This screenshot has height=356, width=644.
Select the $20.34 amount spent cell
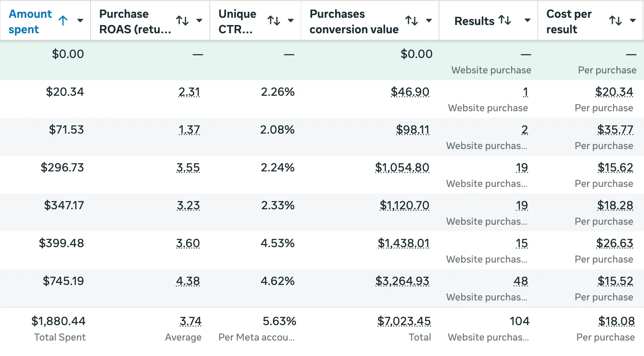pos(65,92)
